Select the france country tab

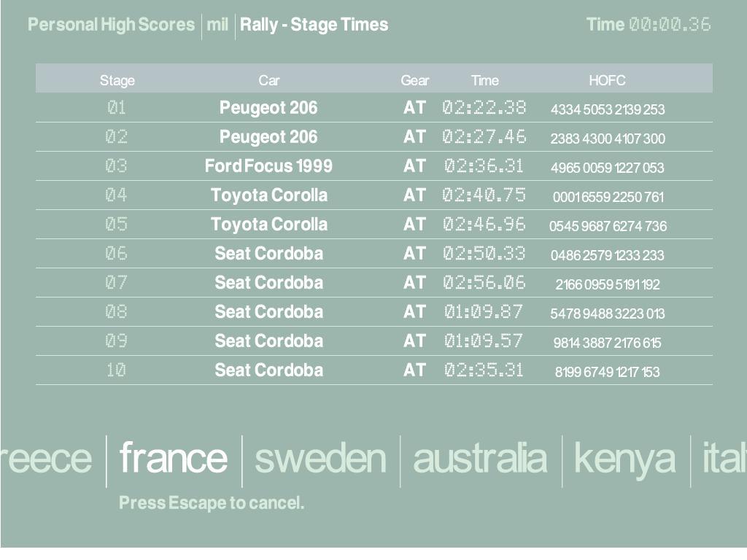point(174,459)
